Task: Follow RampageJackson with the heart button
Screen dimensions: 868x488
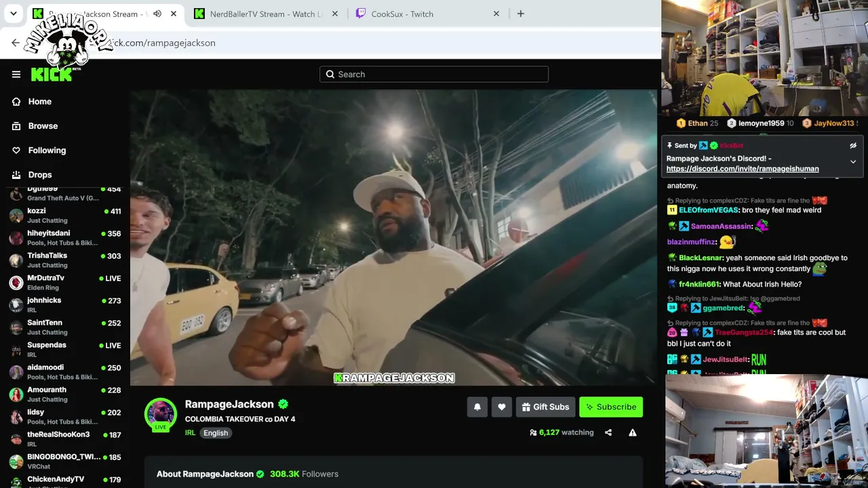Action: (502, 407)
